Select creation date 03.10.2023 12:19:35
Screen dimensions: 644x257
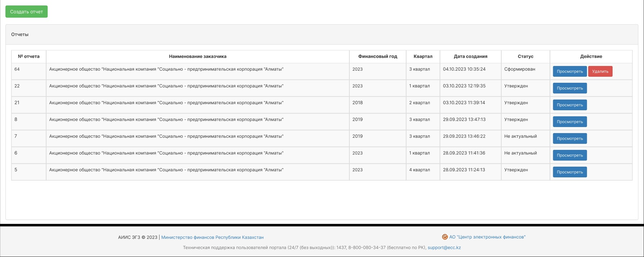point(464,86)
